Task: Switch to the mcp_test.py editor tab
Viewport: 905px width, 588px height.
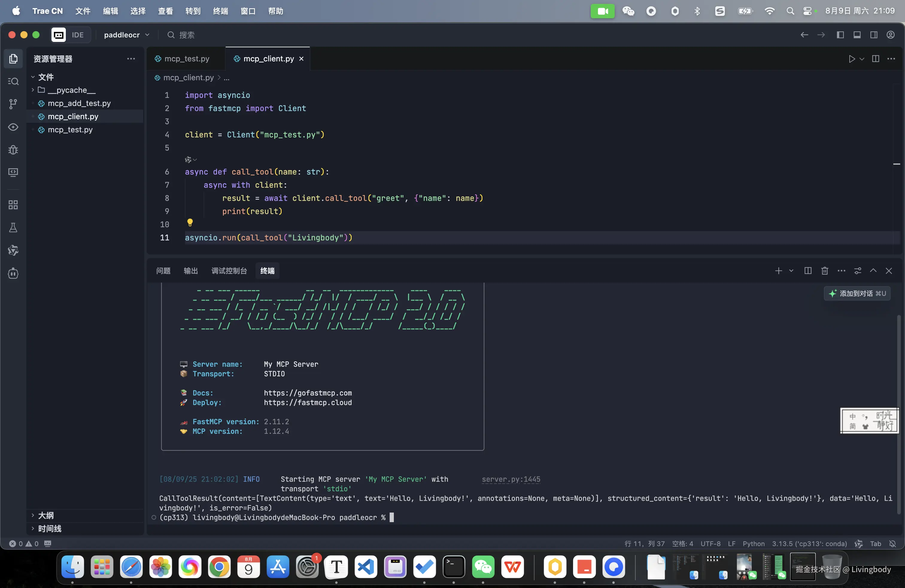Action: 186,59
